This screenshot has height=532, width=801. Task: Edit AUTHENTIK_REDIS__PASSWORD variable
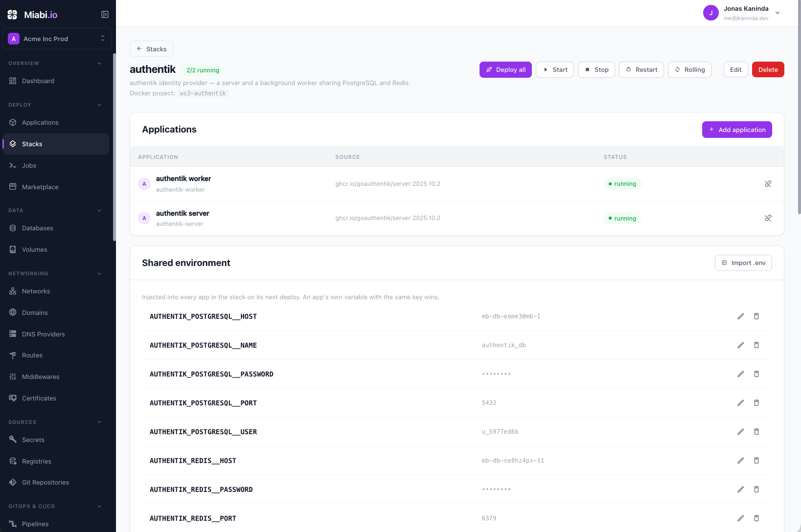pos(741,489)
